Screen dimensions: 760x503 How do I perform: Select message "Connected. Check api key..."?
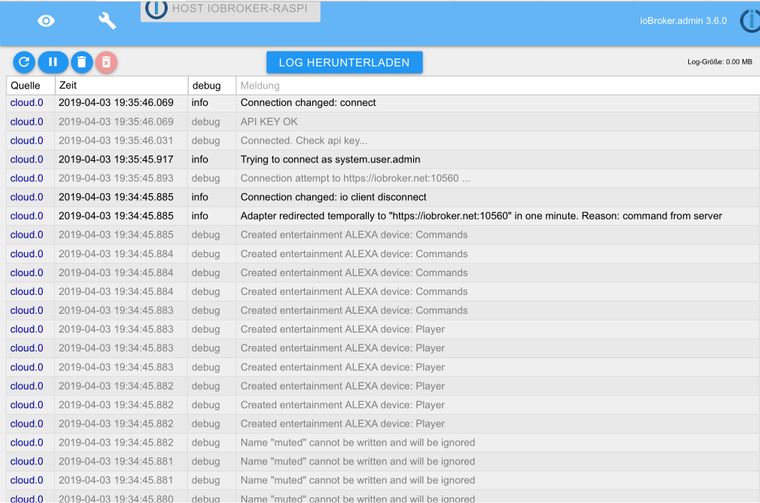(x=303, y=141)
